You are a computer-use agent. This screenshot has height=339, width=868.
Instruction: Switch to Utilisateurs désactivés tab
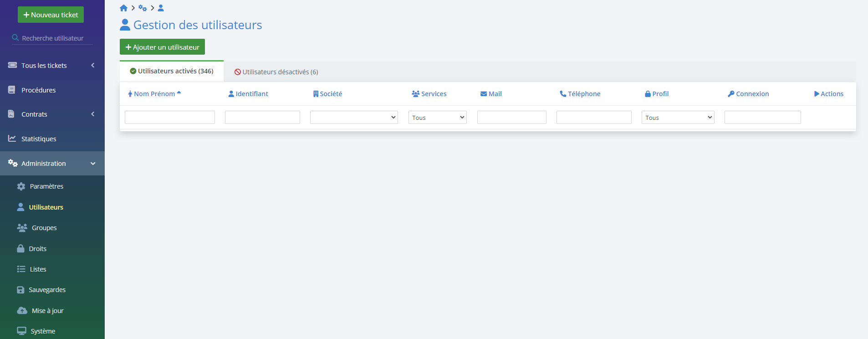(x=276, y=72)
